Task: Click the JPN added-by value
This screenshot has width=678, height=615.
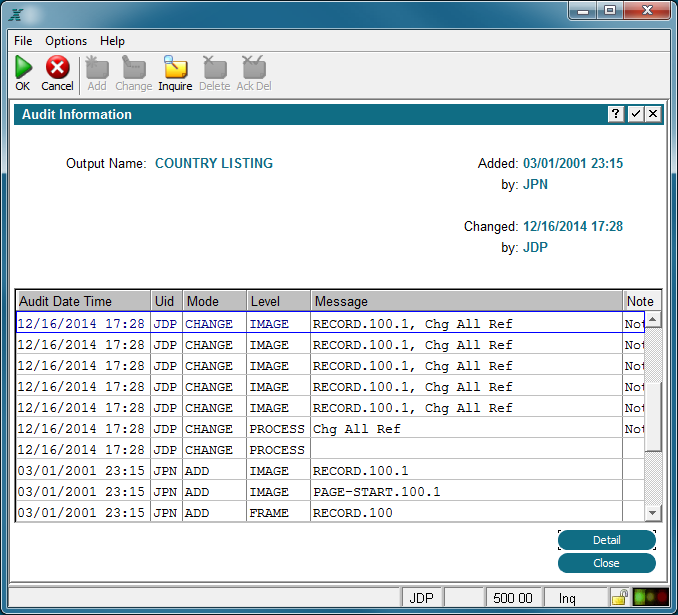Action: pos(535,184)
